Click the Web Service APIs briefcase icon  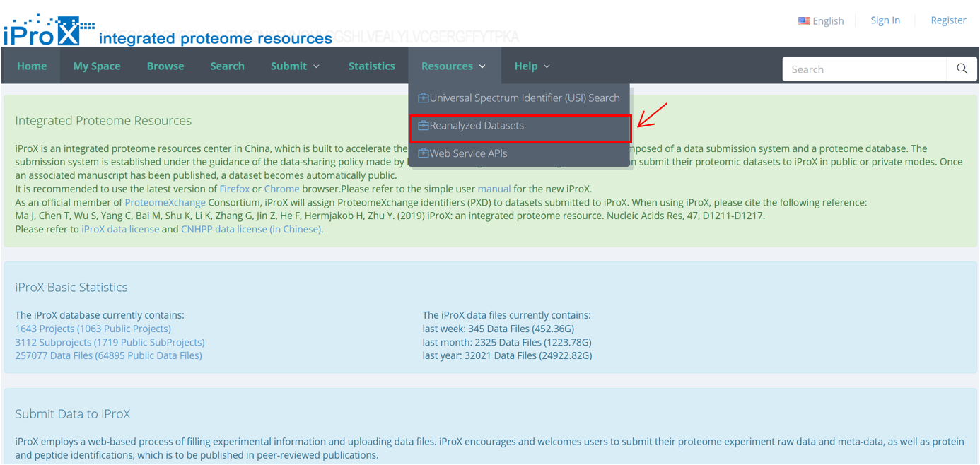point(424,153)
